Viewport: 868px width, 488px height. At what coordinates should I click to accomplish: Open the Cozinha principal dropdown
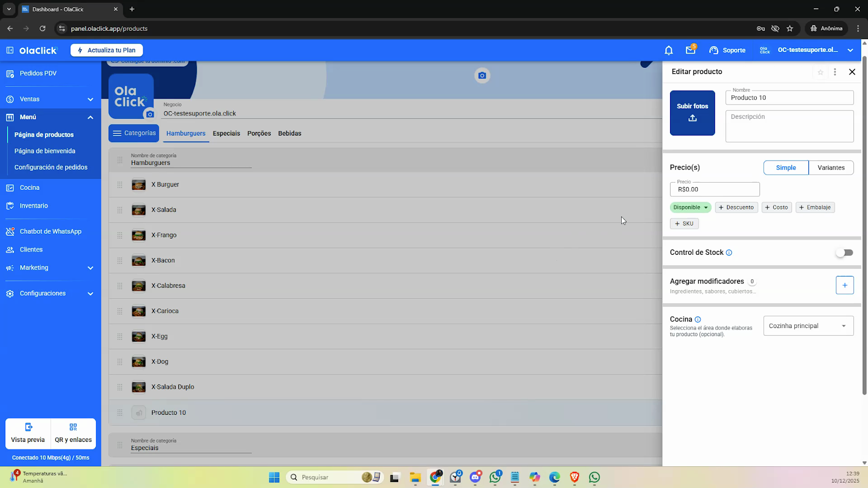coord(808,326)
